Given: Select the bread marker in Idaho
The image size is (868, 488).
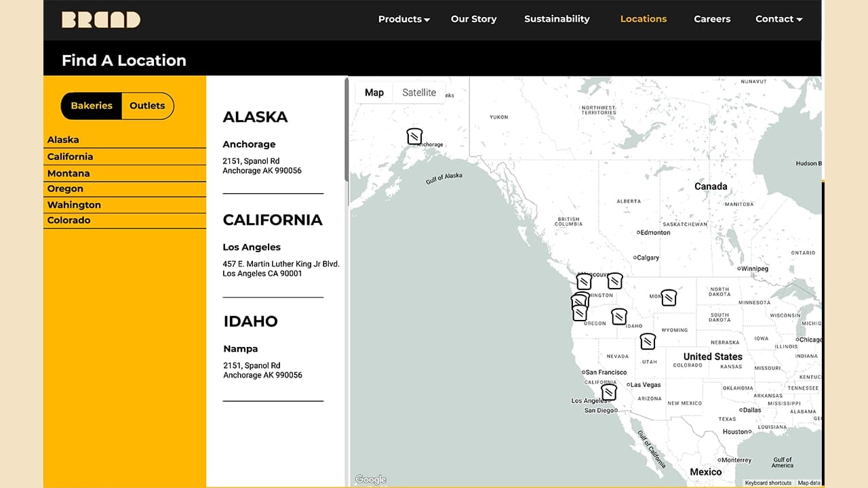Looking at the screenshot, I should [x=620, y=316].
